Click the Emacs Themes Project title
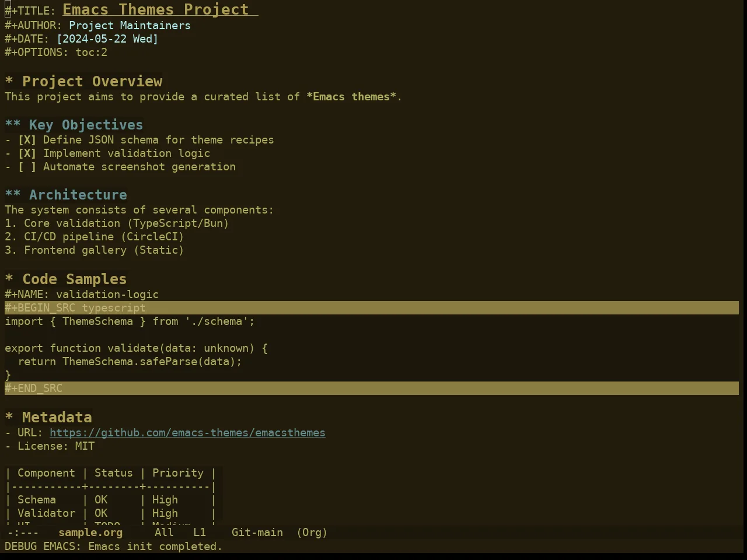 point(156,10)
